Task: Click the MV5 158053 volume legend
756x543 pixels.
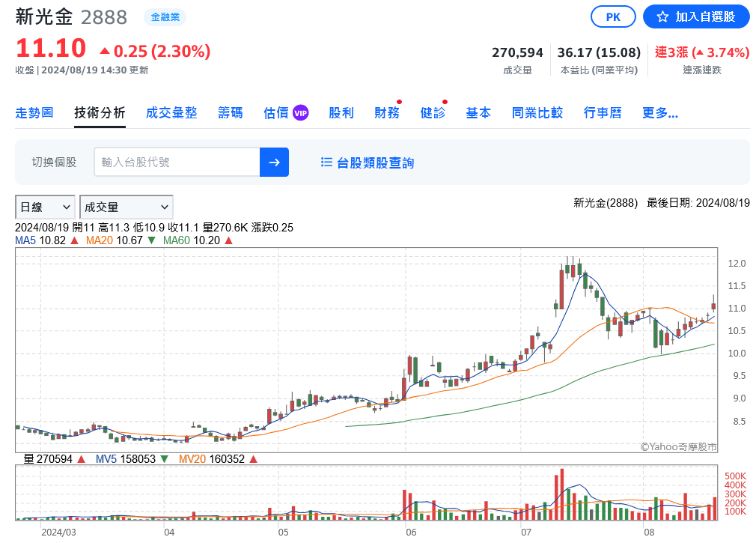Action: pos(132,458)
